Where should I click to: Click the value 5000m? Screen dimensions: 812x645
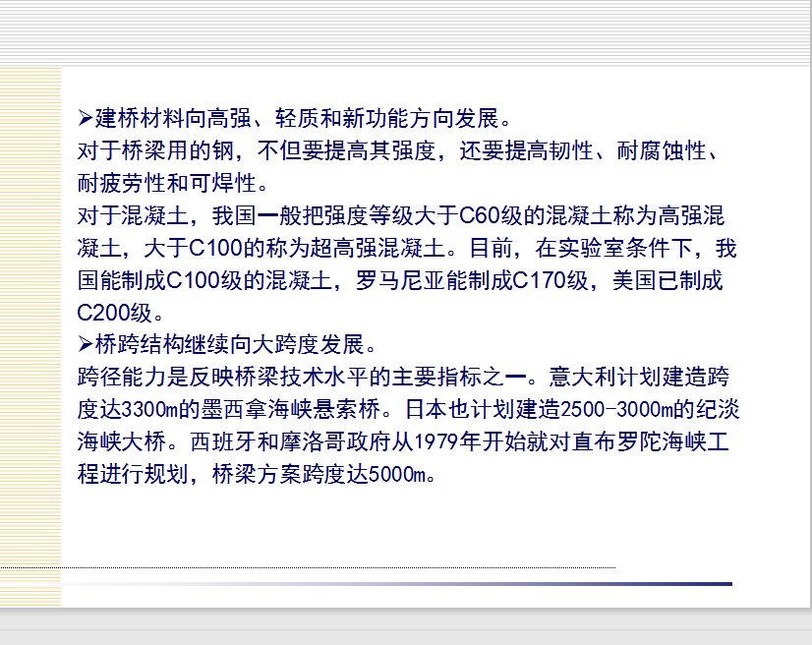(397, 474)
